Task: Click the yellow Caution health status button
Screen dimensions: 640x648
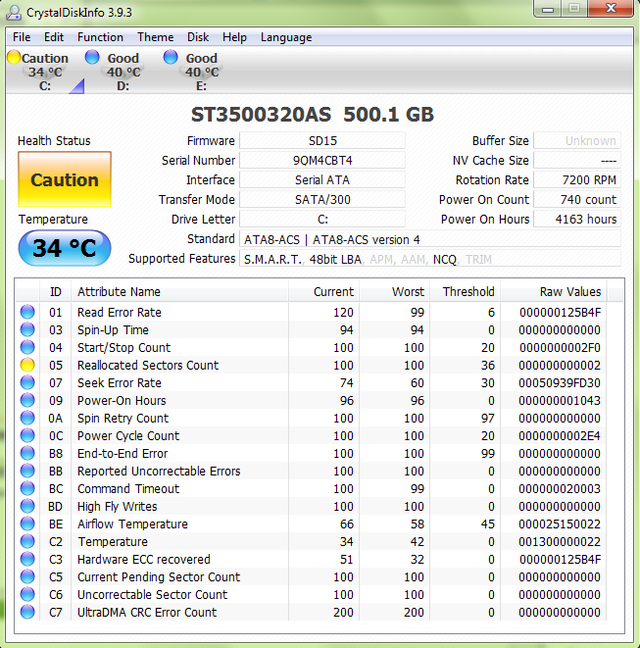Action: tap(64, 179)
